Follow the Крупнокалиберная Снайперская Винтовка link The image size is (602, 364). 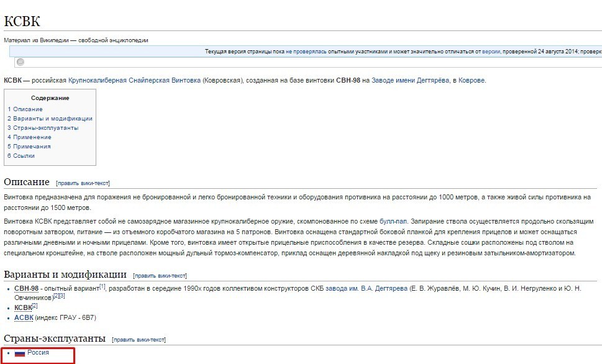coord(134,80)
